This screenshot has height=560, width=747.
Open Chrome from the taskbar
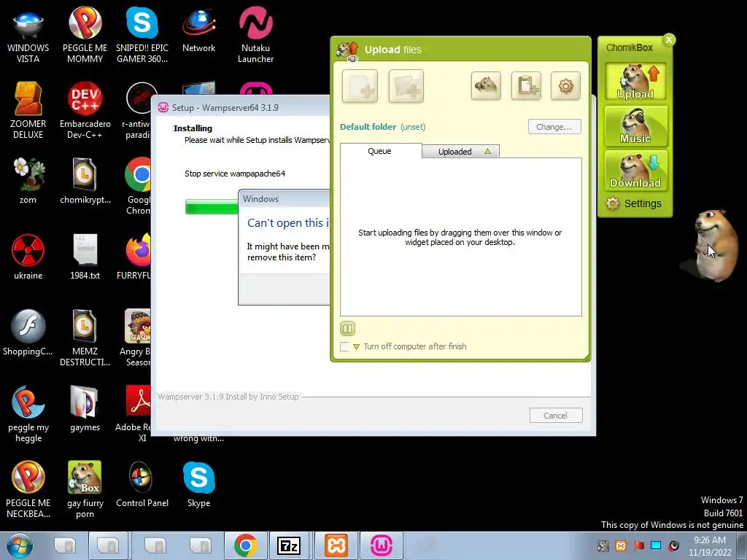245,545
